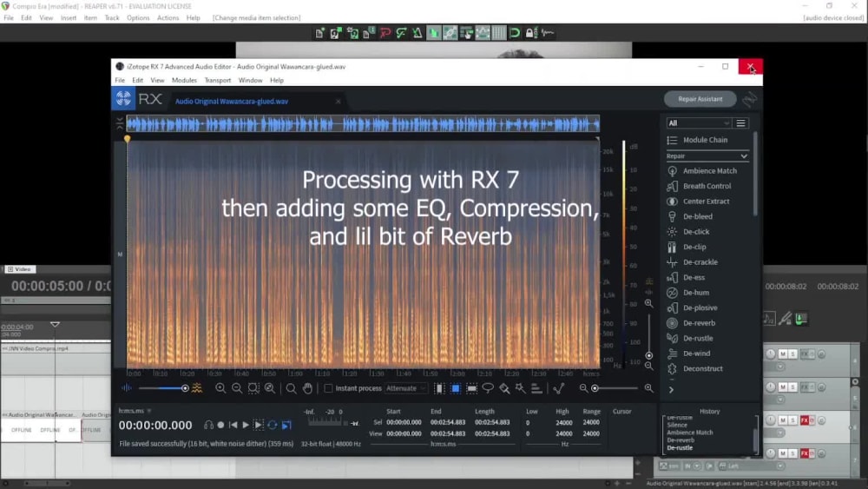This screenshot has height=489, width=868.
Task: Close the Audio Original Wawancara-glued.wav tab
Action: click(338, 102)
